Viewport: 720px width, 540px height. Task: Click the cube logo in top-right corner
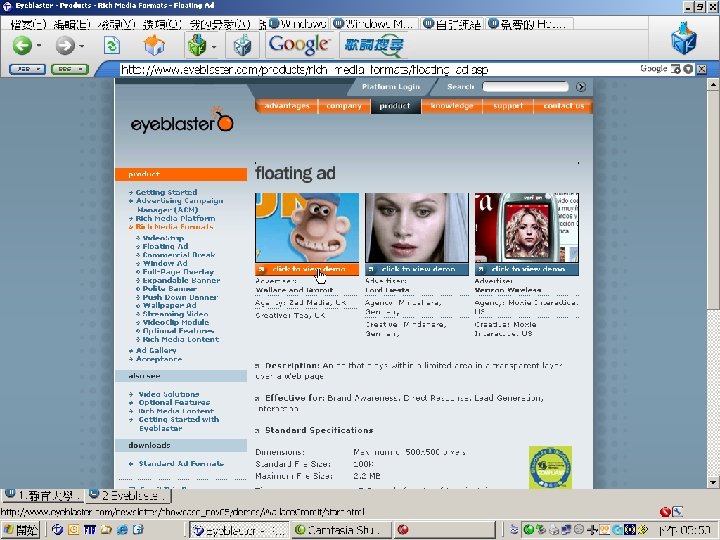tap(684, 38)
